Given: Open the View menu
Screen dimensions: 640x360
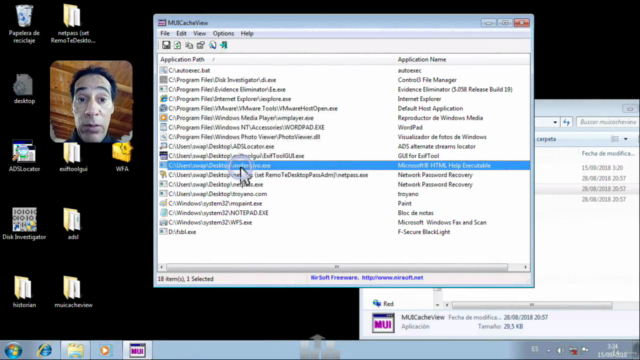Looking at the screenshot, I should click(200, 33).
